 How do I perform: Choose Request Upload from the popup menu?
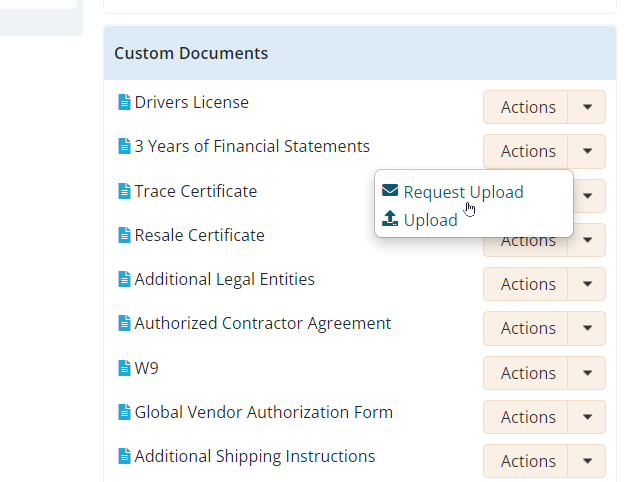(x=463, y=192)
